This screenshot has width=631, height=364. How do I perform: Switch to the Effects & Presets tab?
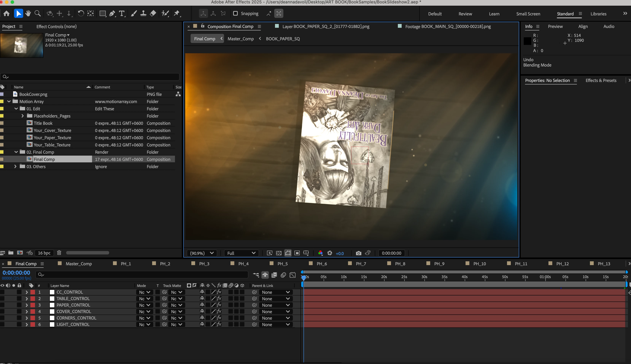coord(601,80)
